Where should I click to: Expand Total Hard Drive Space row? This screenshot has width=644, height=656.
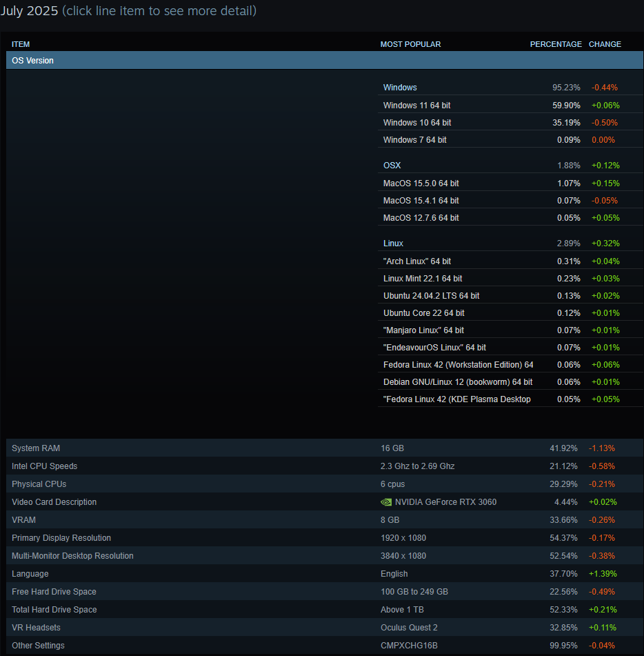pos(325,610)
